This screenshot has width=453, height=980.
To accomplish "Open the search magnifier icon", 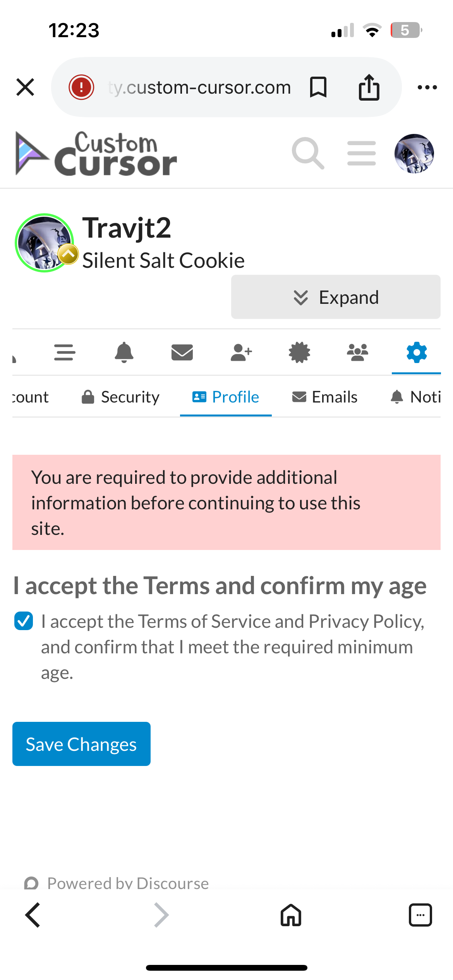I will pyautogui.click(x=308, y=153).
